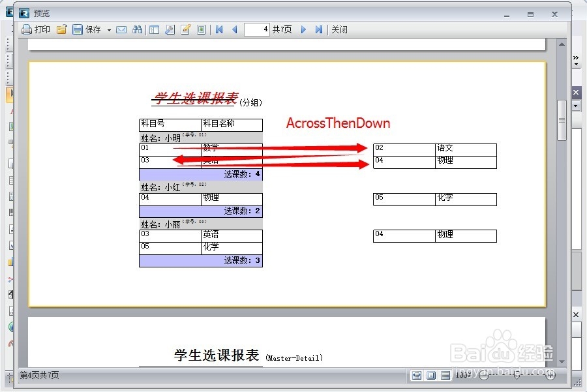Screen dimensions: 587x392
Task: Toggle whole-page view mode
Action: tap(430, 376)
